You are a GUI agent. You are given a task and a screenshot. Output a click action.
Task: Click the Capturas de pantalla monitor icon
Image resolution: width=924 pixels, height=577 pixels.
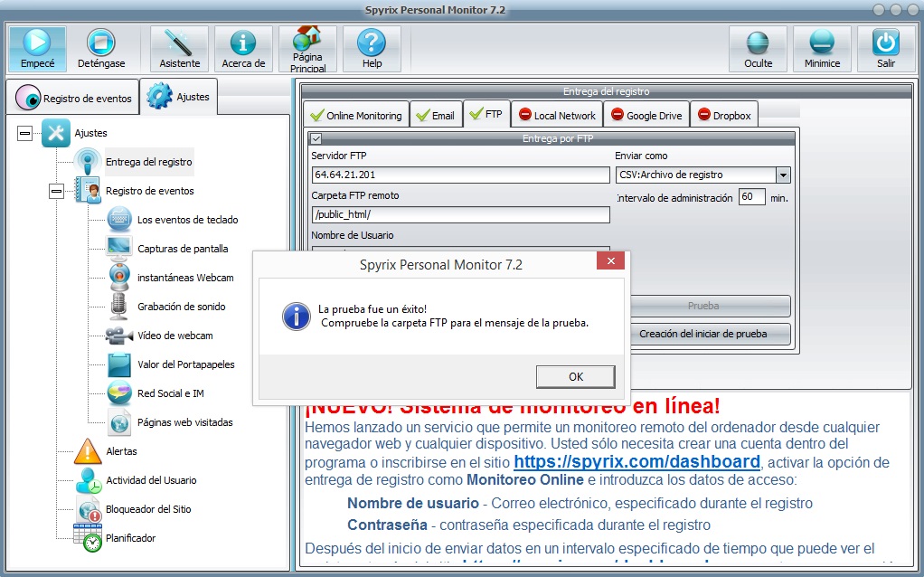[x=119, y=248]
